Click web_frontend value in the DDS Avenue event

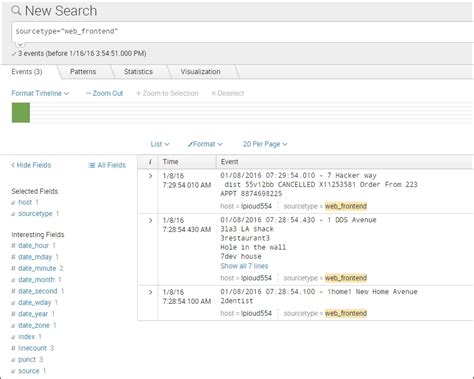[x=346, y=278]
